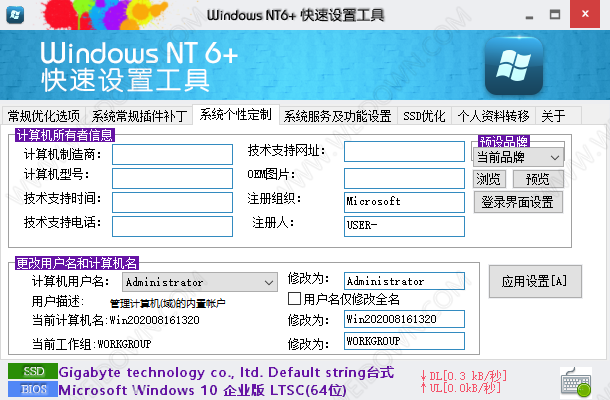The width and height of the screenshot is (610, 400).
Task: Click the 技术支持时间 input field
Action: (172, 202)
